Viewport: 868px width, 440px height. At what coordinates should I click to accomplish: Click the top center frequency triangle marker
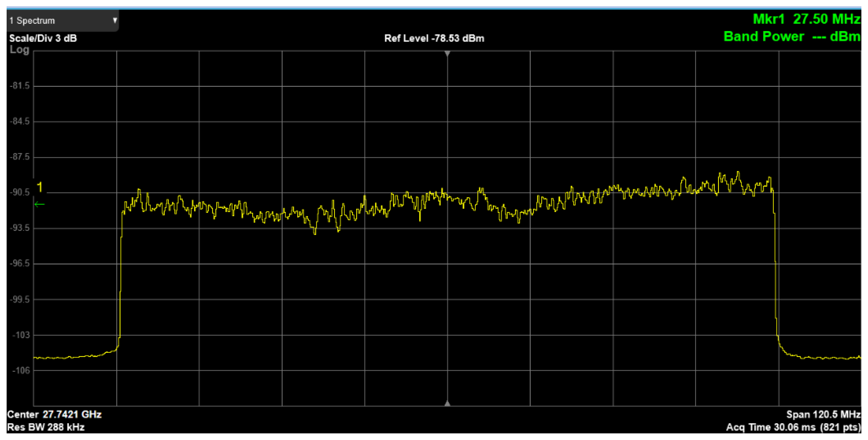(x=447, y=54)
